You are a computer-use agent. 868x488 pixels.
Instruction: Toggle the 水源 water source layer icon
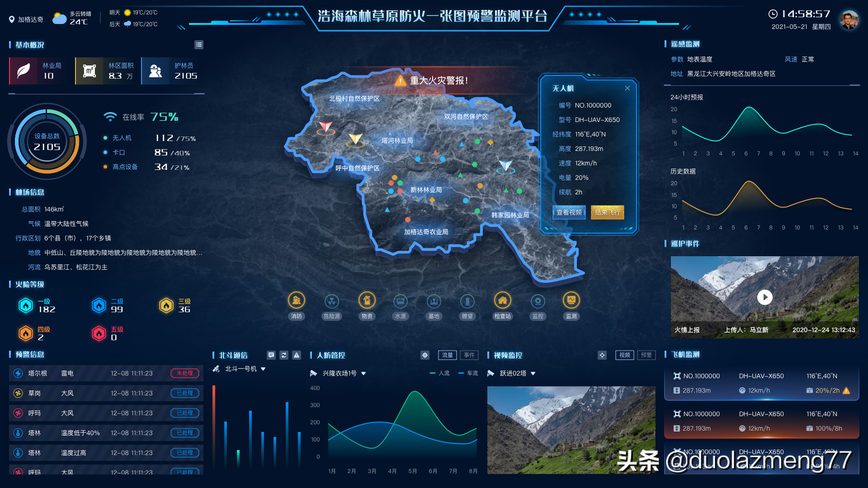(x=400, y=301)
